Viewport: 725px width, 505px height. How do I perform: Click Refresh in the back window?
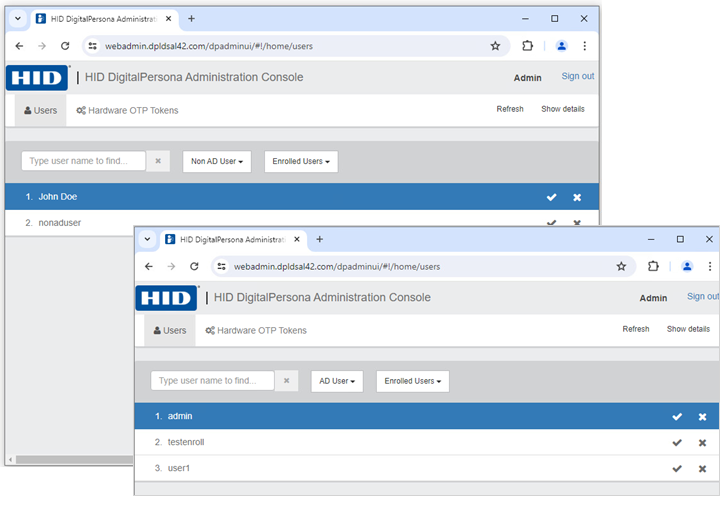coord(509,109)
